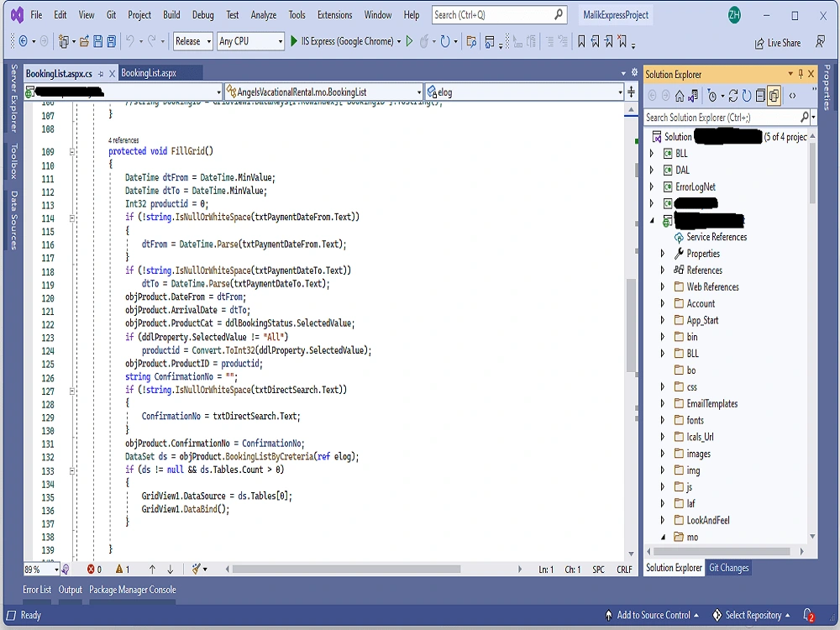This screenshot has width=840, height=630.
Task: Click View Code icon in Solution Explorer
Action: pos(792,96)
